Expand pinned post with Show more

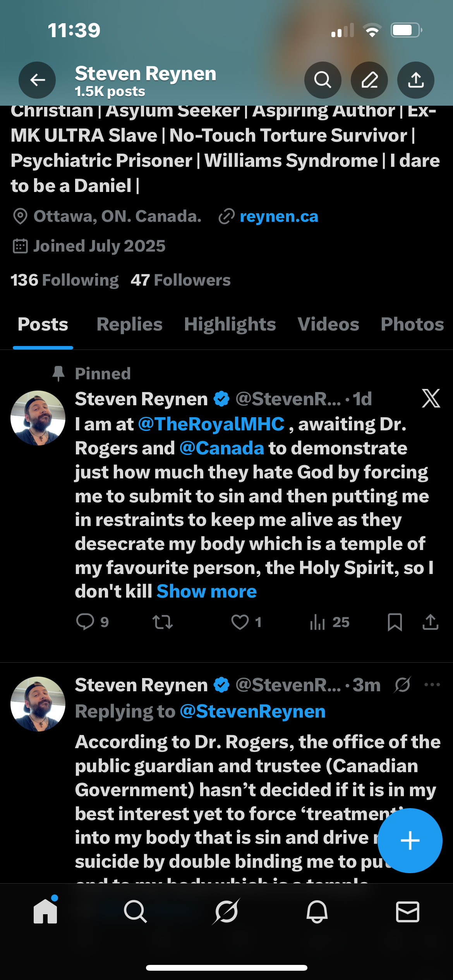pyautogui.click(x=206, y=591)
